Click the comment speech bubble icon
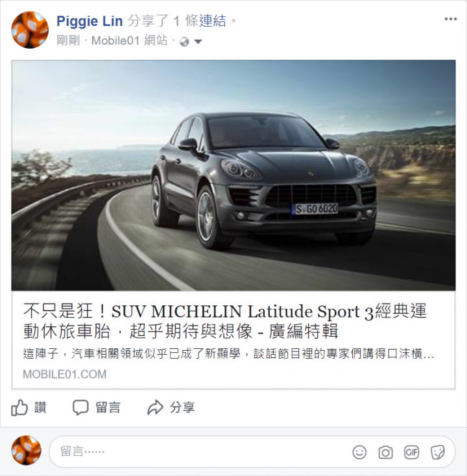The width and height of the screenshot is (467, 476). pyautogui.click(x=80, y=407)
